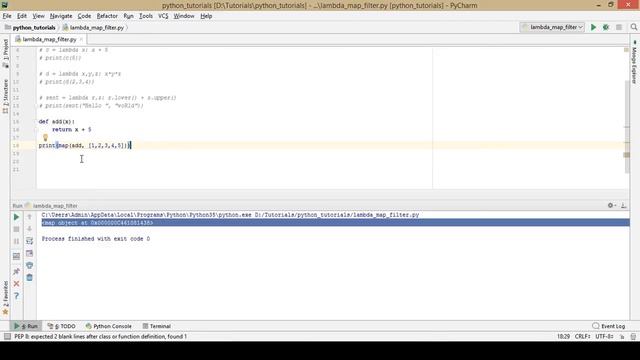640x360 pixels.
Task: Open Run panel help question mark
Action: 16,296
